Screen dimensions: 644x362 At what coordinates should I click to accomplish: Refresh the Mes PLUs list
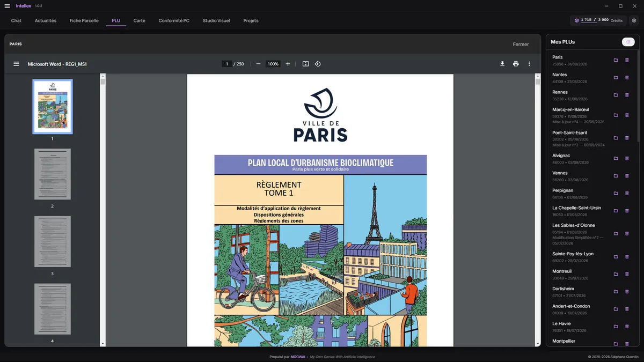pos(628,42)
